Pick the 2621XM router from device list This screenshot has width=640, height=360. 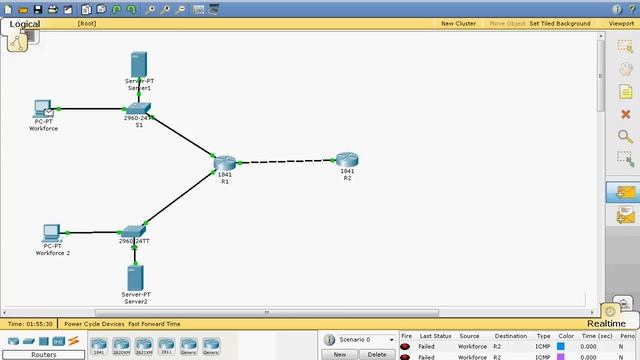[144, 346]
